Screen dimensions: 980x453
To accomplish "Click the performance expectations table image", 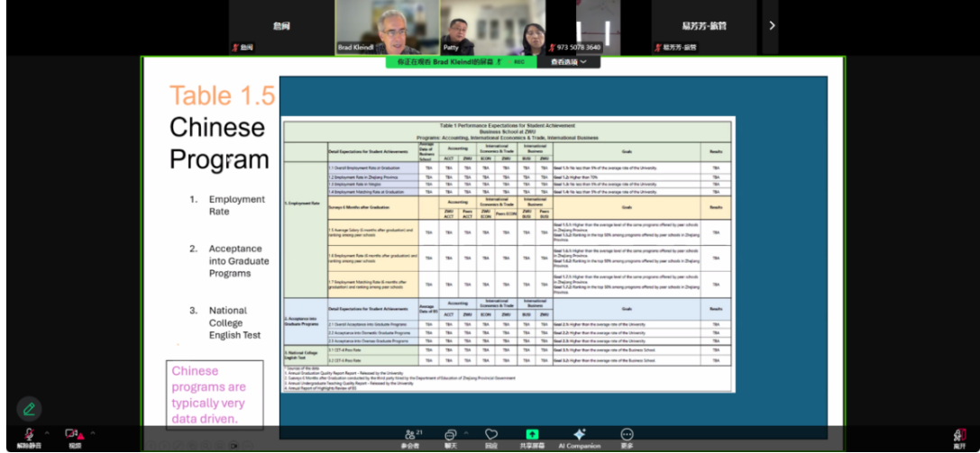I will pos(508,255).
